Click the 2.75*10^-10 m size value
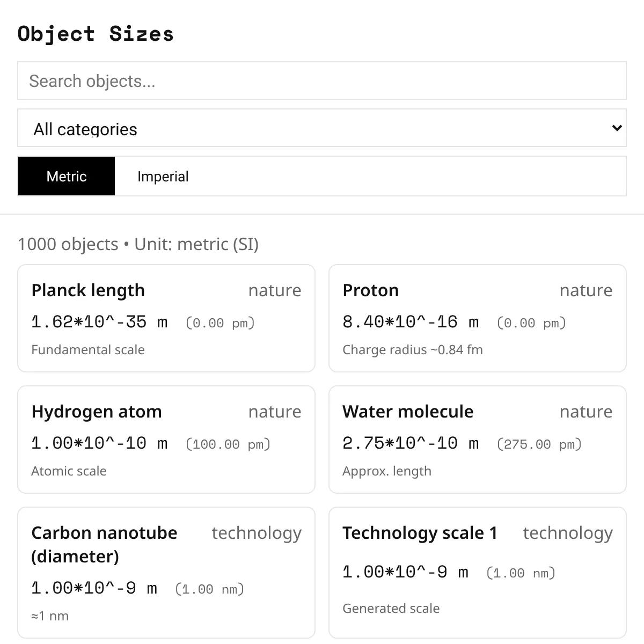 [411, 443]
